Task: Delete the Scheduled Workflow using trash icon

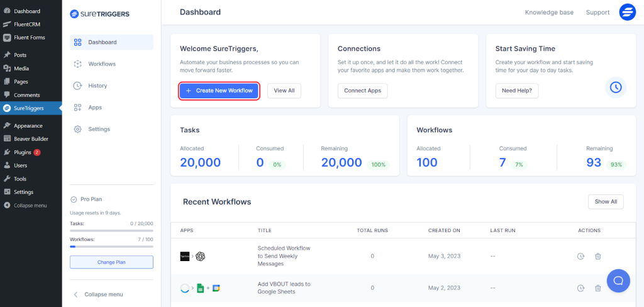Action: pyautogui.click(x=598, y=256)
